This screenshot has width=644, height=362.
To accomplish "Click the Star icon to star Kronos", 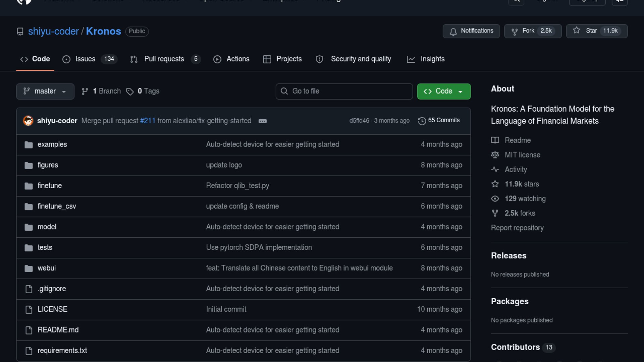I will (576, 31).
